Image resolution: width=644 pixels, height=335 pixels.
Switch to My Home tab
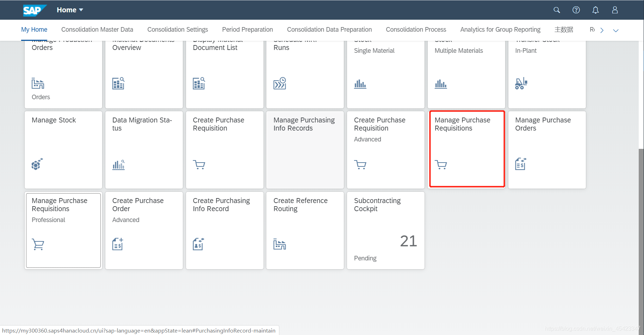(x=34, y=30)
